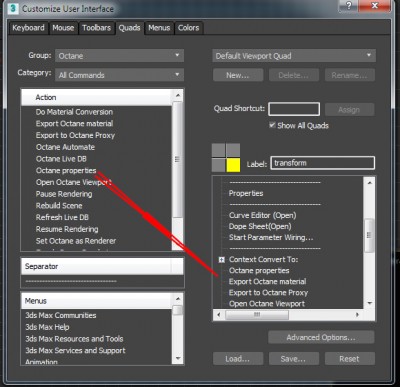Click the horizontal scroll right arrow
This screenshot has height=387, width=400.
click(357, 314)
